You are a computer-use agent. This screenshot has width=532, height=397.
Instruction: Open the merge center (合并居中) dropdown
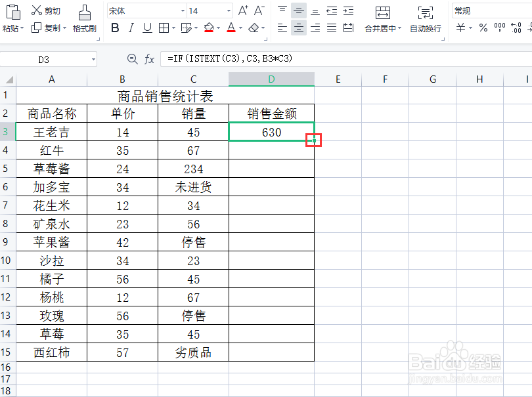(383, 28)
